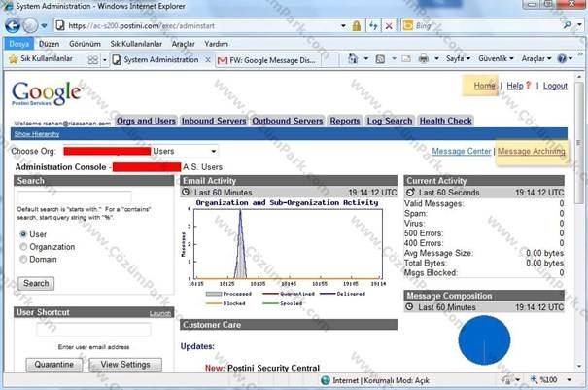Open the Görünüm menu
This screenshot has height=390, width=588.
(85, 44)
